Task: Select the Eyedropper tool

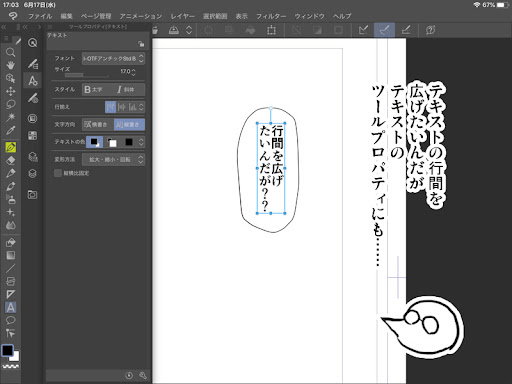Action: [10, 130]
